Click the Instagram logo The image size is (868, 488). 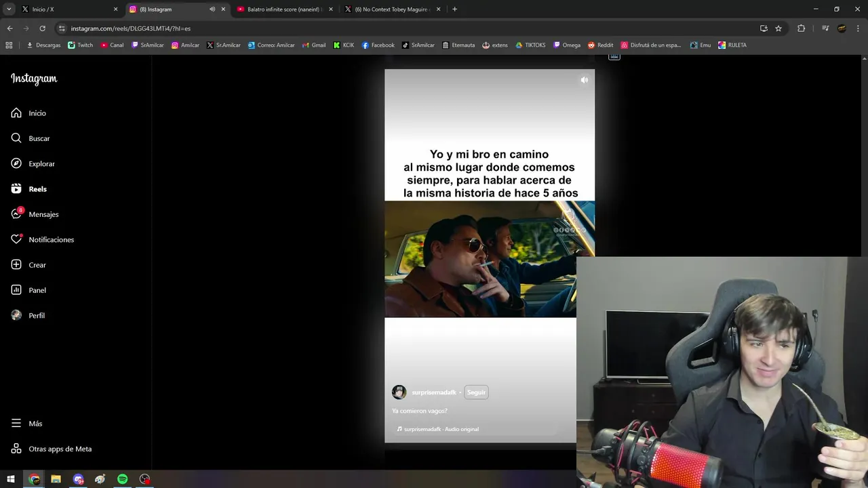click(x=34, y=79)
